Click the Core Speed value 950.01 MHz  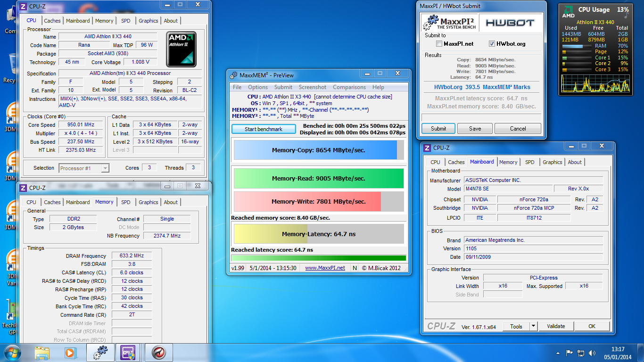point(80,125)
